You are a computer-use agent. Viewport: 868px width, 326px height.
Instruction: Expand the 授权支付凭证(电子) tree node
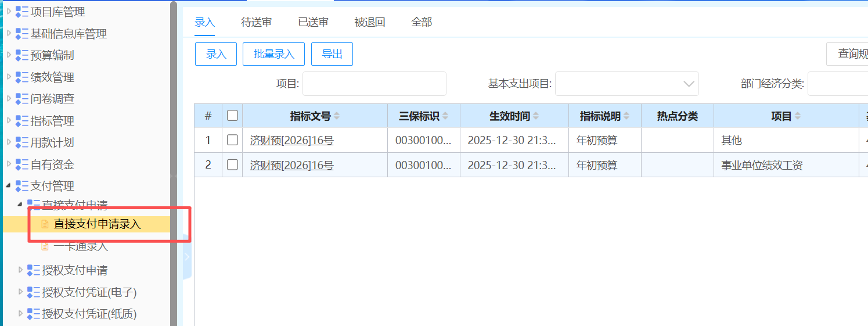(20, 292)
